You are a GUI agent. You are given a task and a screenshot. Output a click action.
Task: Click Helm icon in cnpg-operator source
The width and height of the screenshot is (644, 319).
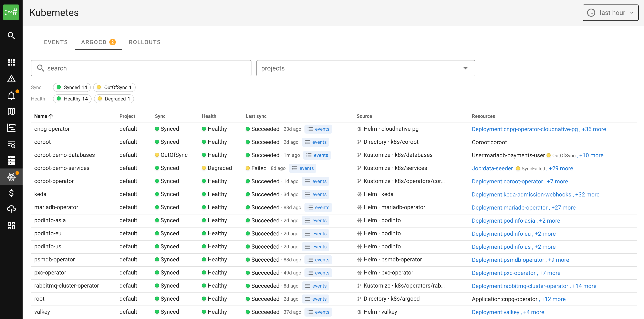click(359, 129)
